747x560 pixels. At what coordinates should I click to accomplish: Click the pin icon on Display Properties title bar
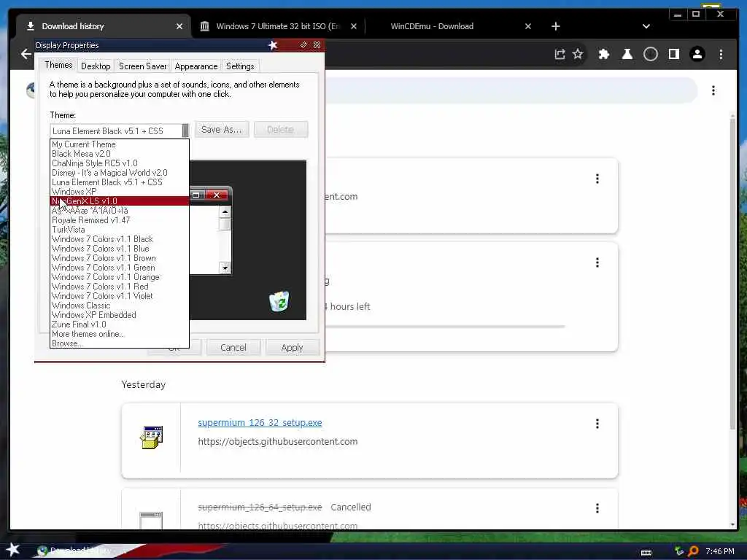pyautogui.click(x=303, y=44)
